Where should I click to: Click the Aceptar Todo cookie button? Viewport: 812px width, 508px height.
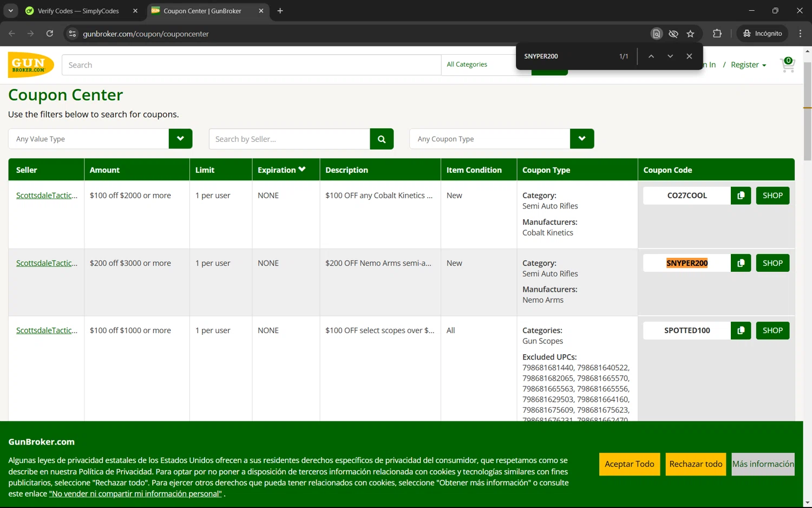[629, 464]
